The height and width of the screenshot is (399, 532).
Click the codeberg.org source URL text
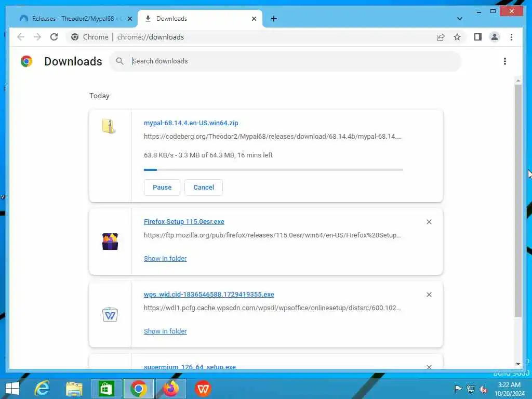click(x=272, y=137)
